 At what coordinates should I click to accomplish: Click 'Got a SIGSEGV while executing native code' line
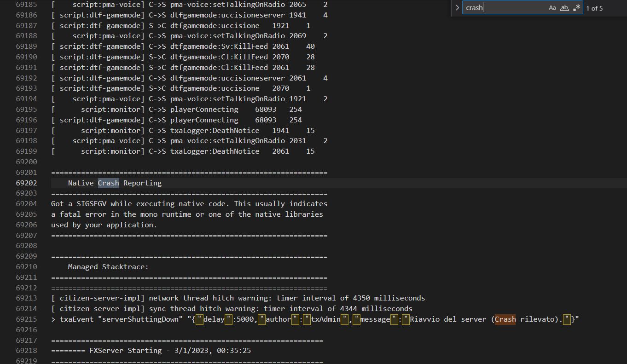pyautogui.click(x=189, y=203)
